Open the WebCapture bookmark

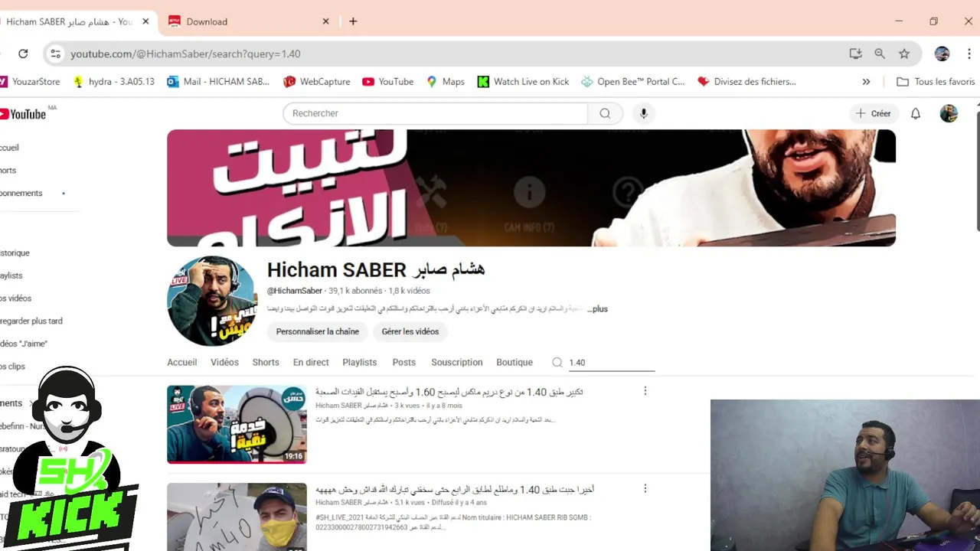(316, 81)
